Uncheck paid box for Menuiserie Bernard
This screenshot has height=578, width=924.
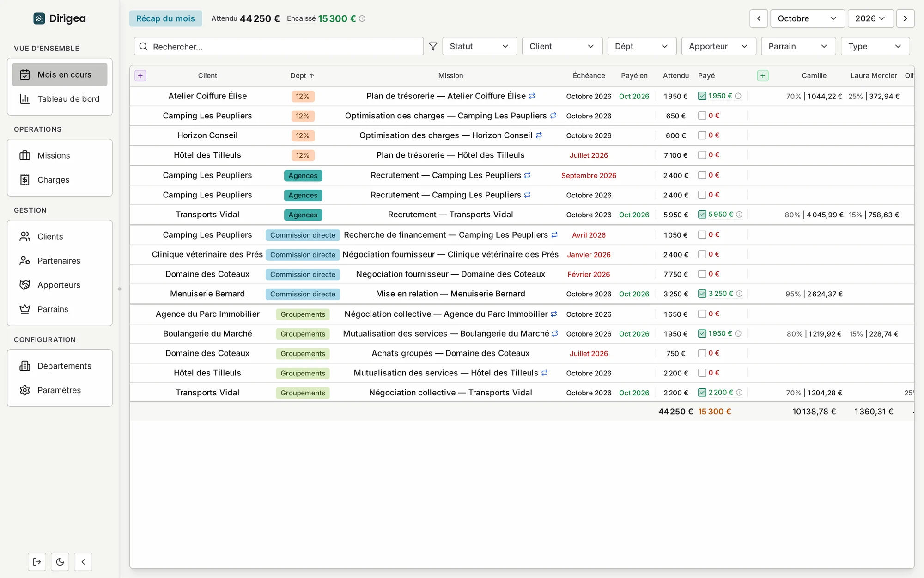[702, 294]
